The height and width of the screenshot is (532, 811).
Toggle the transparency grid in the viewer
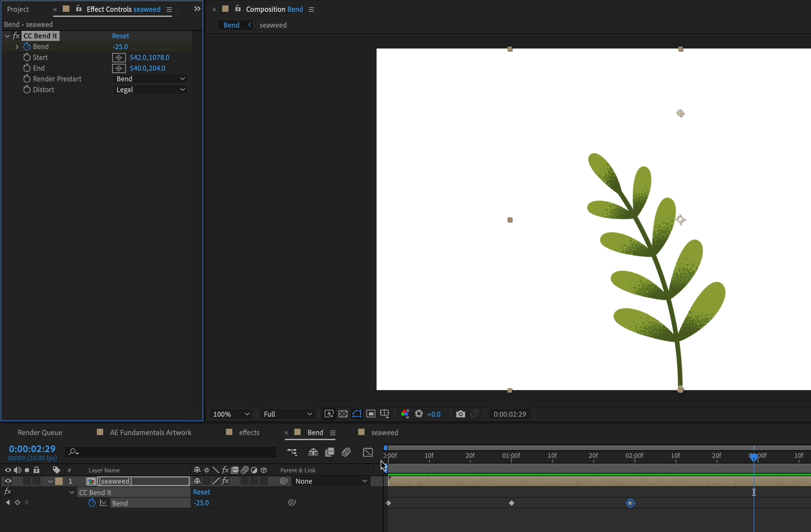click(x=343, y=414)
